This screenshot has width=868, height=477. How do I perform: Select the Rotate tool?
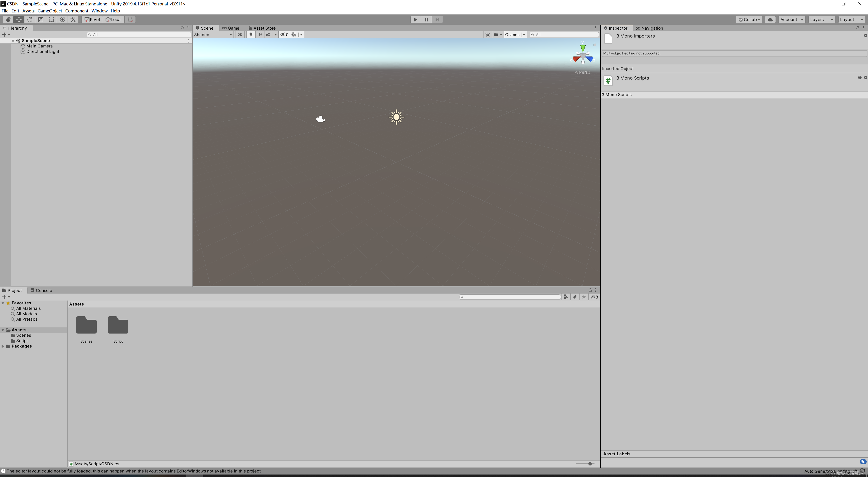[x=30, y=19]
